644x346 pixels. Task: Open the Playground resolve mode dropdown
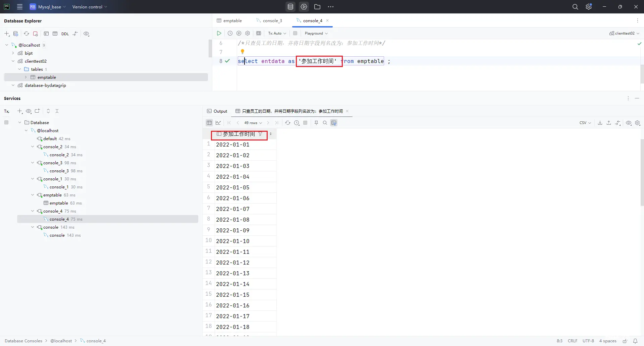point(316,33)
